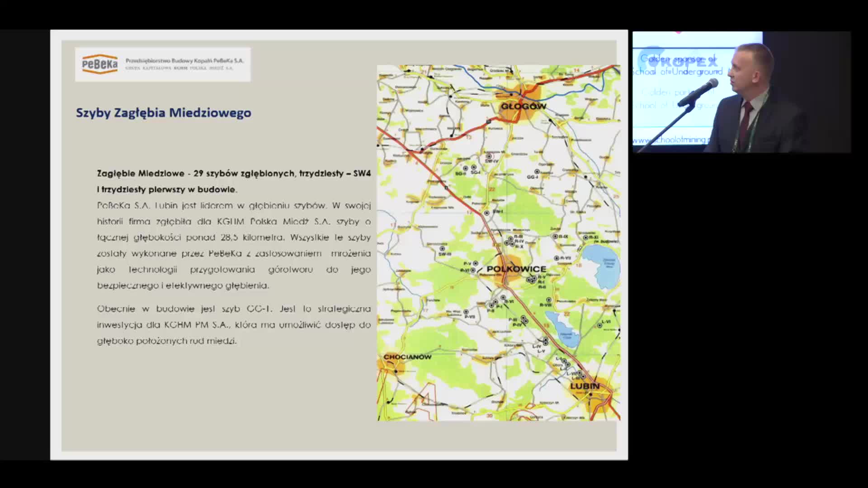Click the R-IX shaft marker on map
This screenshot has width=868, height=488.
click(555, 236)
